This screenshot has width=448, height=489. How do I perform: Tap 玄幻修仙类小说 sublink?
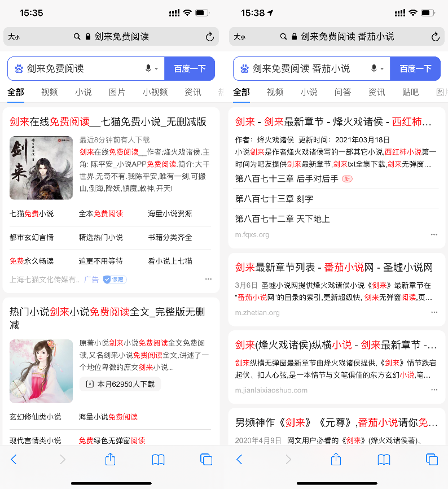(x=35, y=417)
